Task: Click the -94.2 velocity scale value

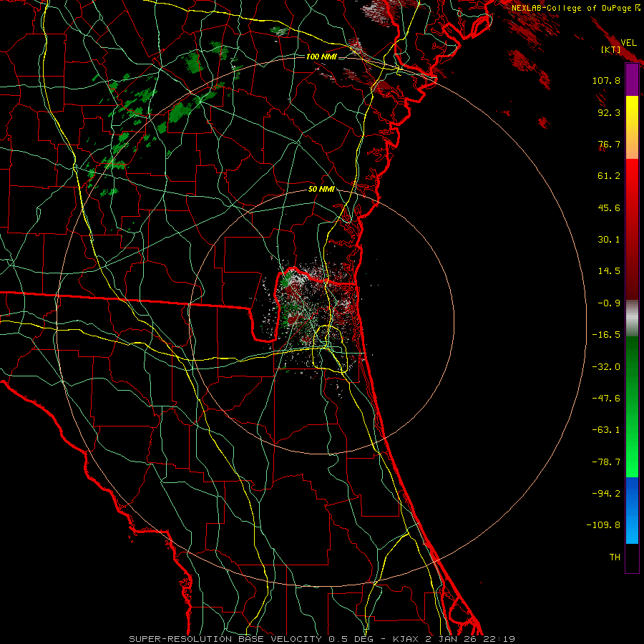Action: click(x=606, y=493)
